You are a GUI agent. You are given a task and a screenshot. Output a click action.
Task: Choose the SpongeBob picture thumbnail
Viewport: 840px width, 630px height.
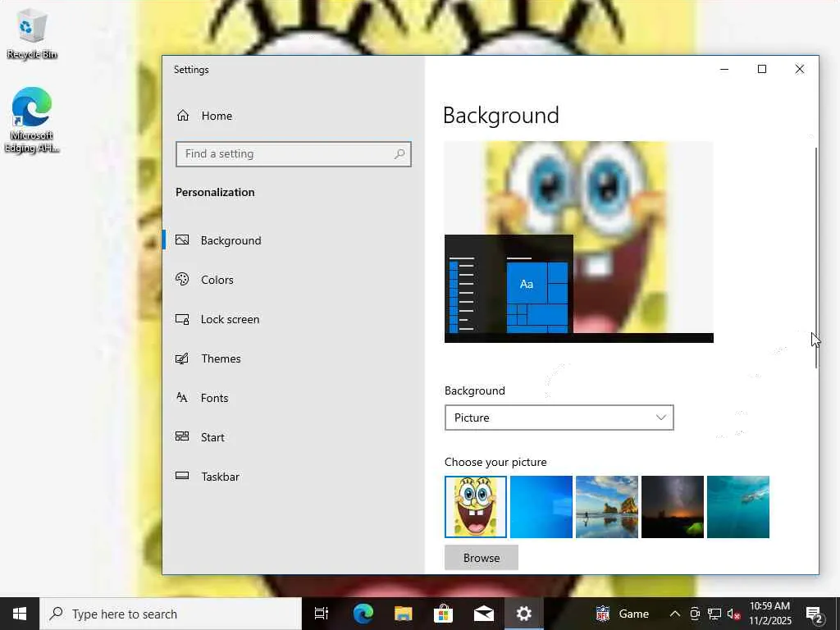475,507
